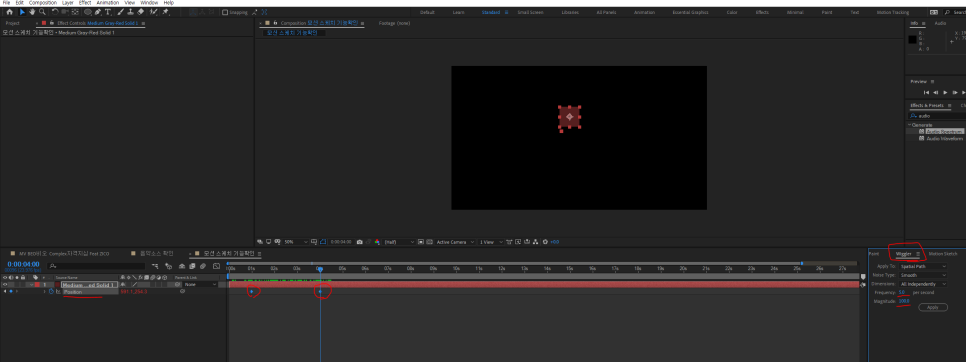Toggle the Position stopwatch
This screenshot has height=362, width=966.
pyautogui.click(x=51, y=291)
